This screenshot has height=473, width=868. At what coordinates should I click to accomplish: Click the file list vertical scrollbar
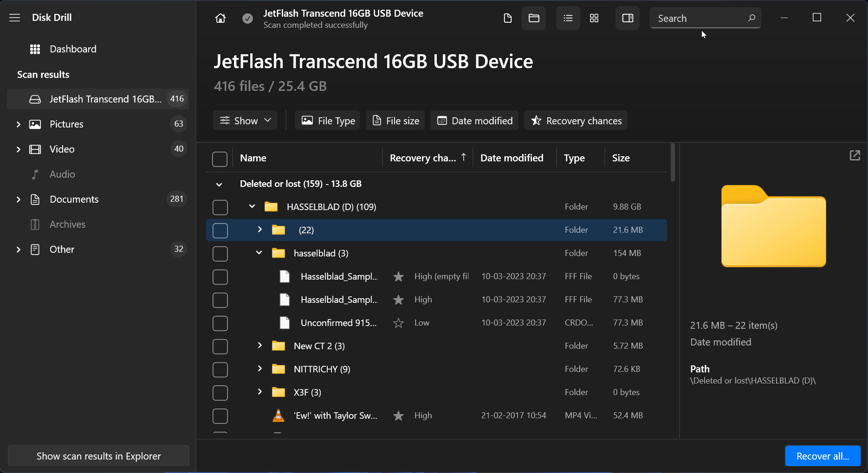tap(673, 162)
